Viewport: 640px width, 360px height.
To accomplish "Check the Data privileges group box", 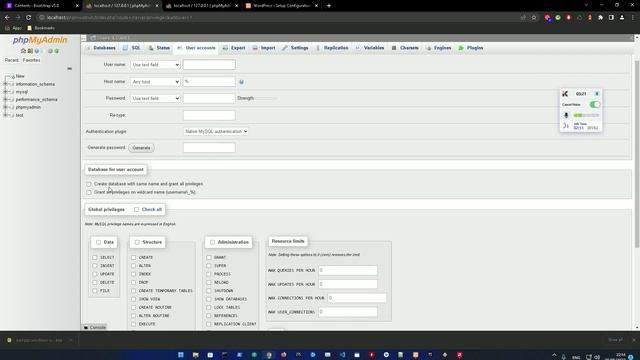I will 98,242.
